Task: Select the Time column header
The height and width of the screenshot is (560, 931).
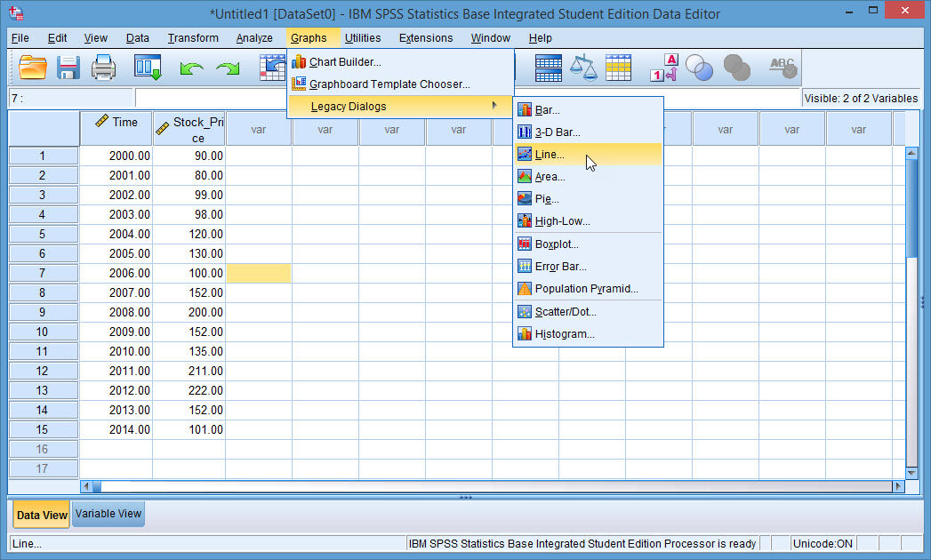Action: [116, 129]
